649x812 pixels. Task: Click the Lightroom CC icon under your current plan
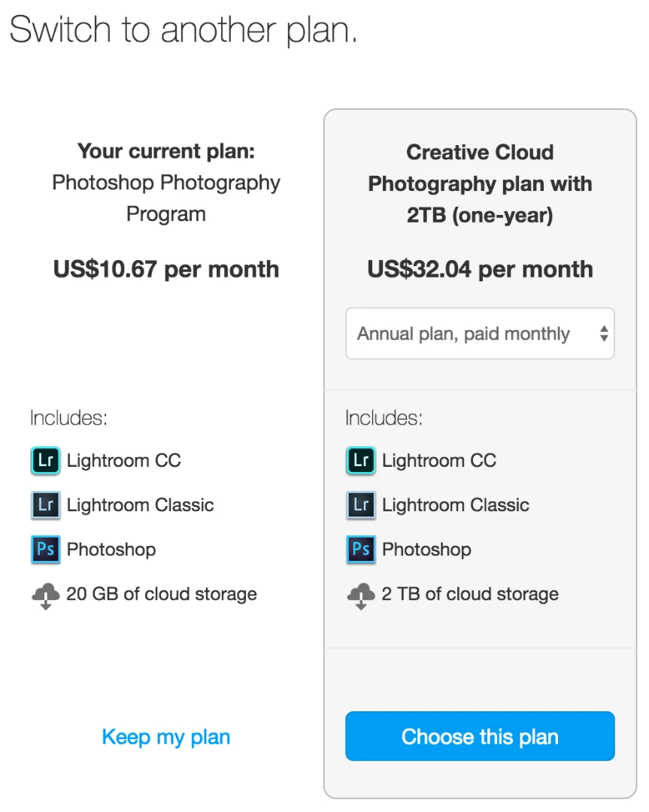45,460
